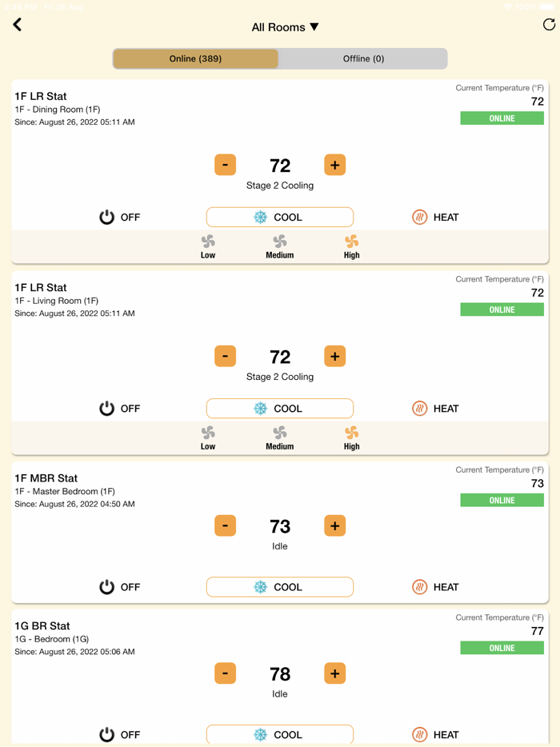
Task: Set Dining Room fan to Medium
Action: click(x=279, y=246)
